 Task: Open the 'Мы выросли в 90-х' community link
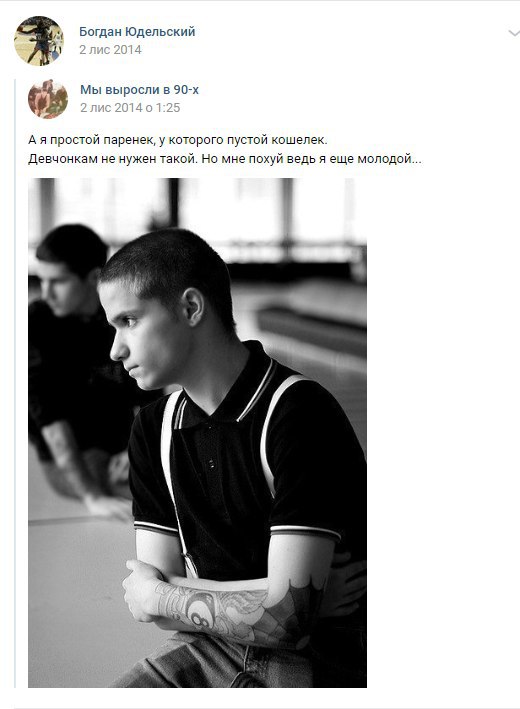(139, 90)
